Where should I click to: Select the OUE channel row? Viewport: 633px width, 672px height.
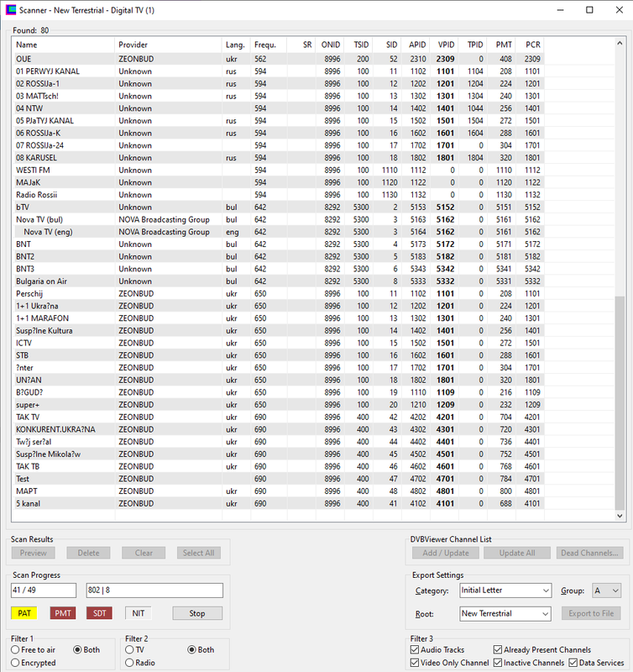click(x=279, y=59)
